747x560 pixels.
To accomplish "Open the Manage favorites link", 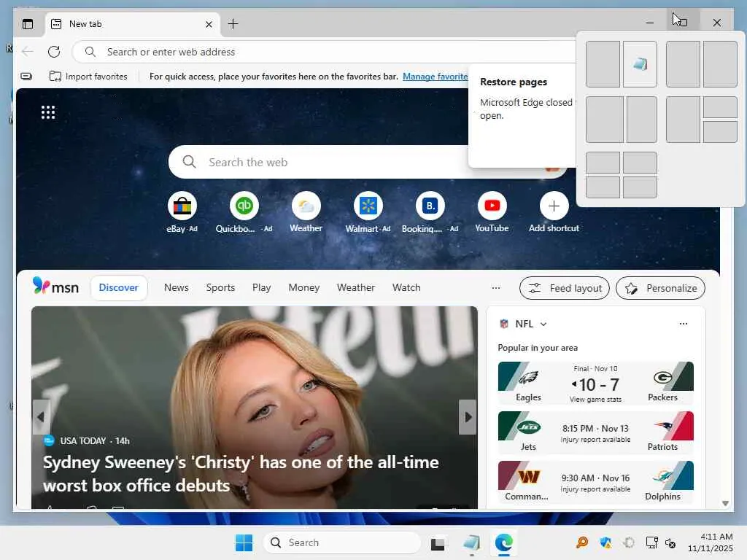I will (x=435, y=76).
